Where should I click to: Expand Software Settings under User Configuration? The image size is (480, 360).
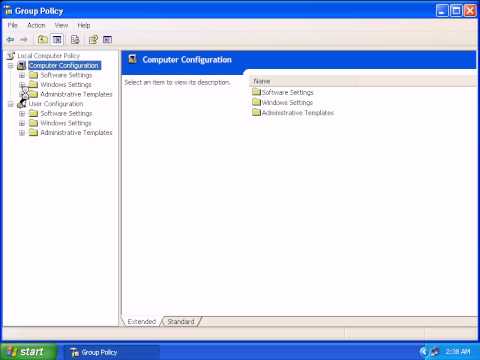pos(22,114)
